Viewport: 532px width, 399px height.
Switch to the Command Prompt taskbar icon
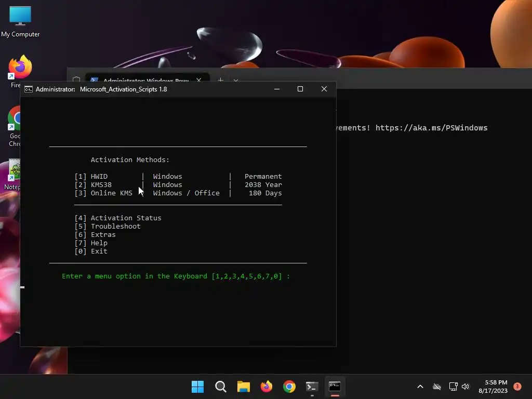pos(335,387)
